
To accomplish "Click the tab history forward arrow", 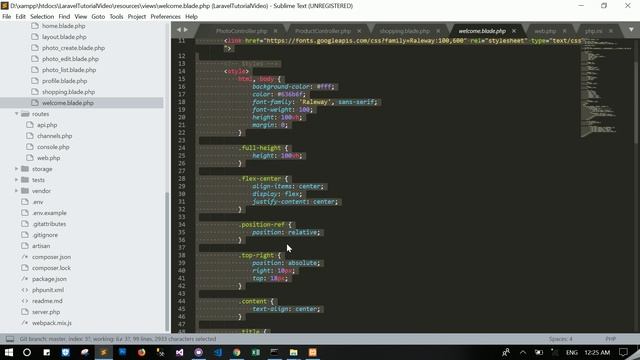I will (x=186, y=30).
